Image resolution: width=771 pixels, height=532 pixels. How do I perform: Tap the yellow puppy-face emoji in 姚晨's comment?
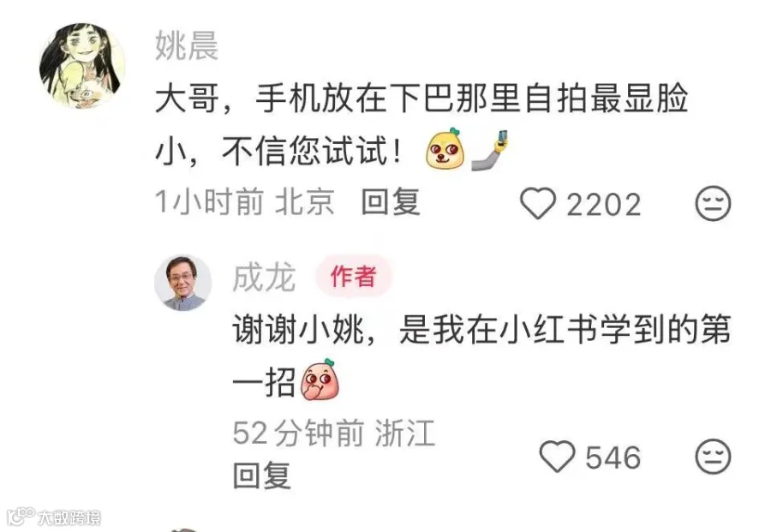[x=445, y=149]
